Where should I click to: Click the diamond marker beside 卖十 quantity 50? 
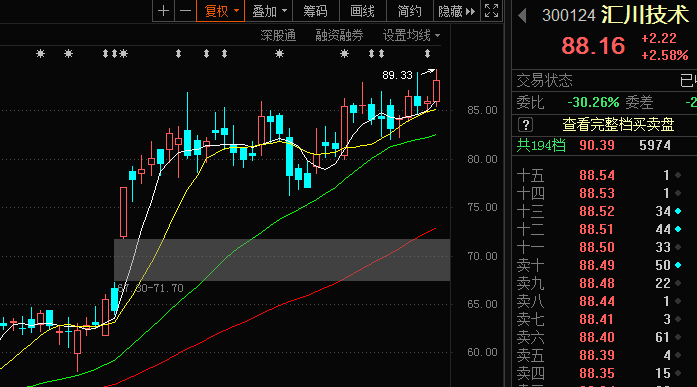click(678, 265)
